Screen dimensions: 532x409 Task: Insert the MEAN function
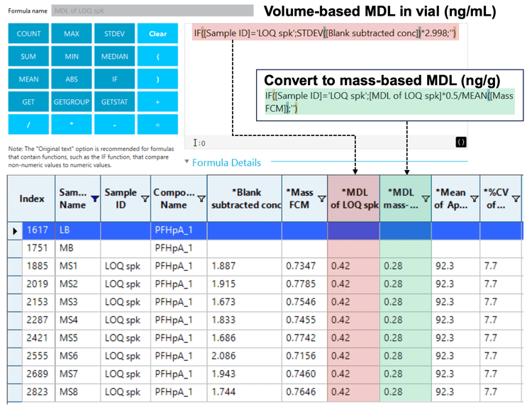click(x=28, y=79)
